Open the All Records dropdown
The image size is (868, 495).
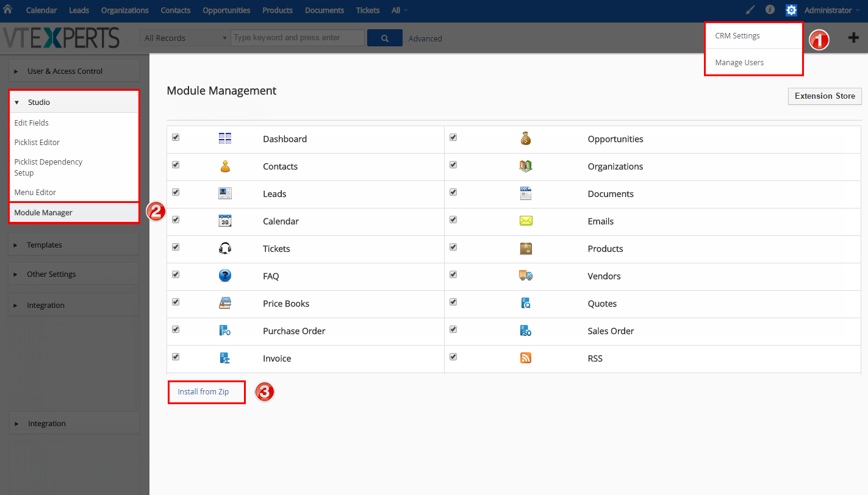coord(185,38)
